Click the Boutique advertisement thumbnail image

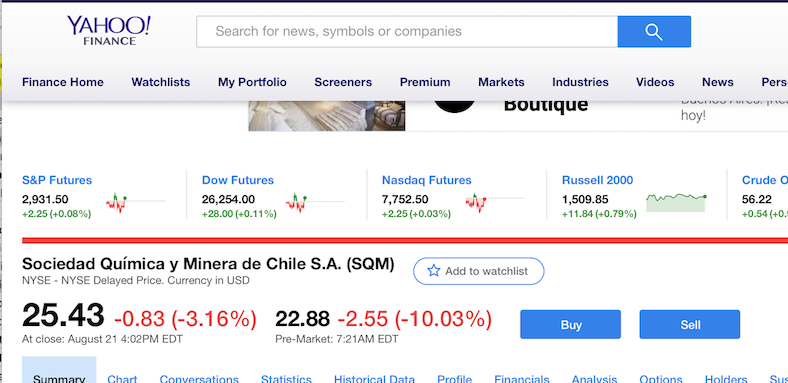pyautogui.click(x=327, y=116)
